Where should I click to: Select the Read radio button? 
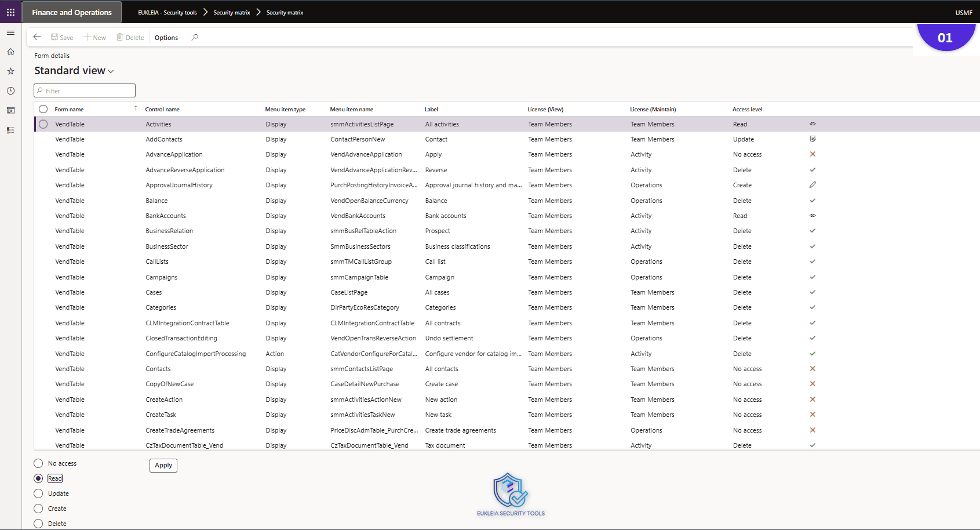click(x=38, y=478)
